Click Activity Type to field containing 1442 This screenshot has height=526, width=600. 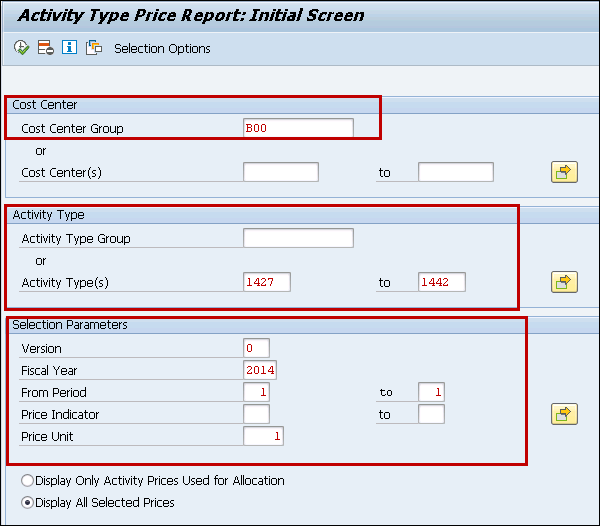[441, 282]
